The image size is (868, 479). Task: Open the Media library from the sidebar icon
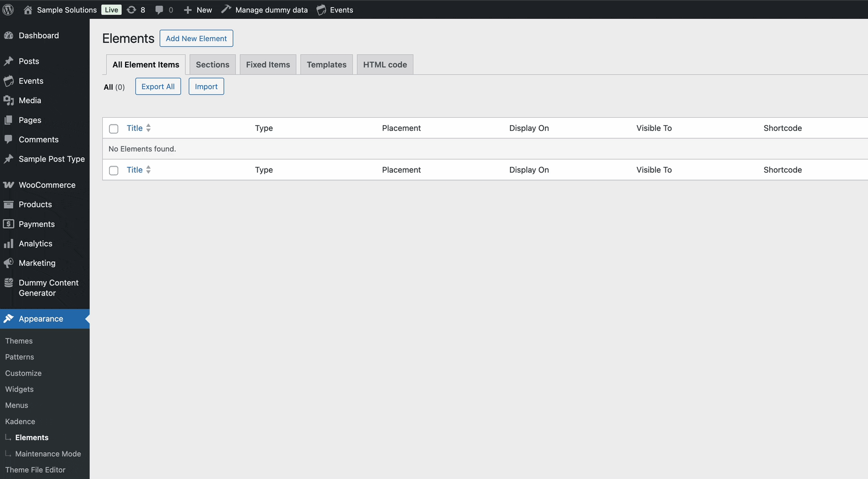click(9, 101)
